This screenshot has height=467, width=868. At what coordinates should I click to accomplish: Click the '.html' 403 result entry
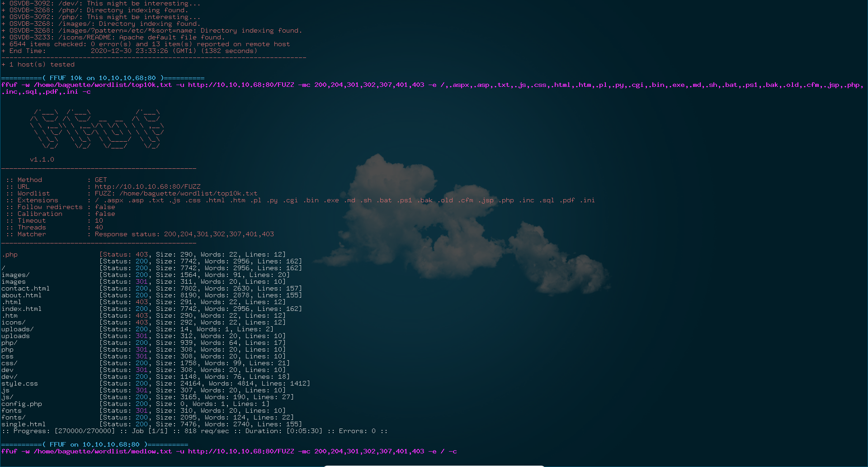(143, 302)
